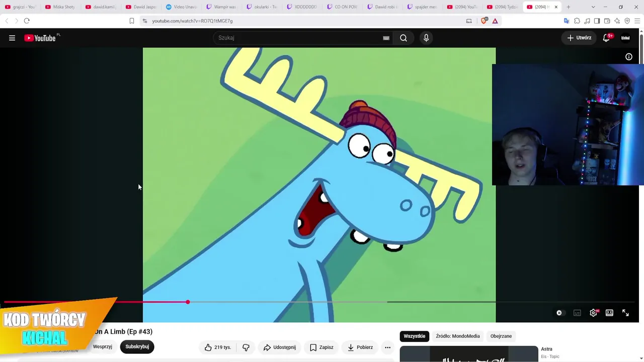
Task: Open the browser extensions puzzle icon
Action: [577, 21]
